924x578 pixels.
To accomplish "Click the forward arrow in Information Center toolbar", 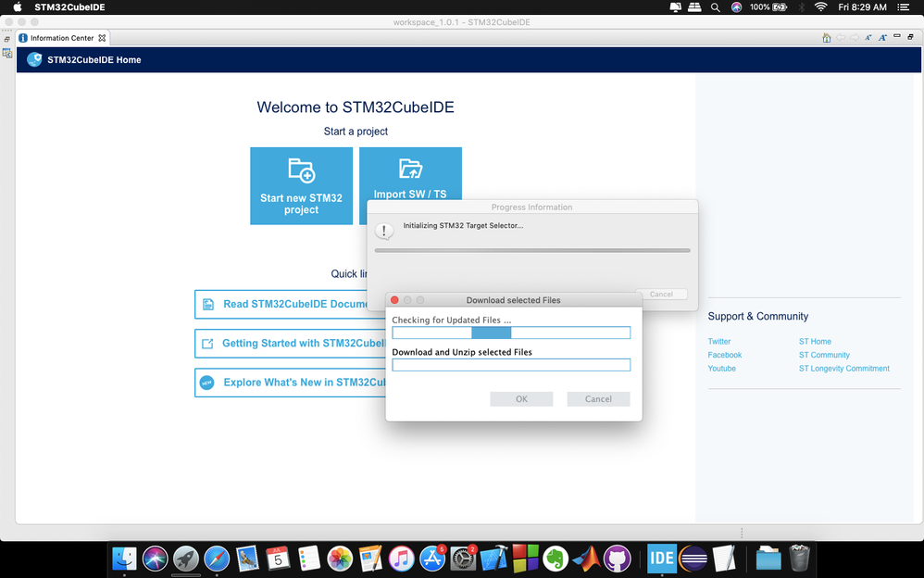I will (854, 38).
